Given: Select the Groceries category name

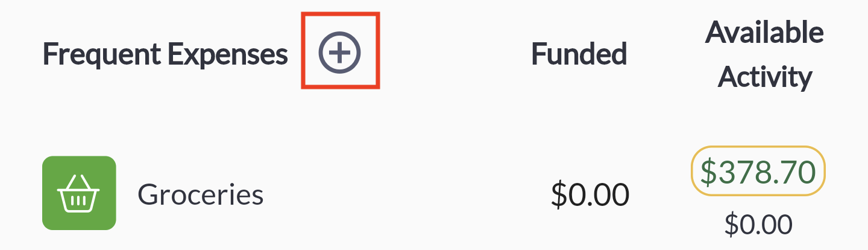Looking at the screenshot, I should click(x=200, y=194).
